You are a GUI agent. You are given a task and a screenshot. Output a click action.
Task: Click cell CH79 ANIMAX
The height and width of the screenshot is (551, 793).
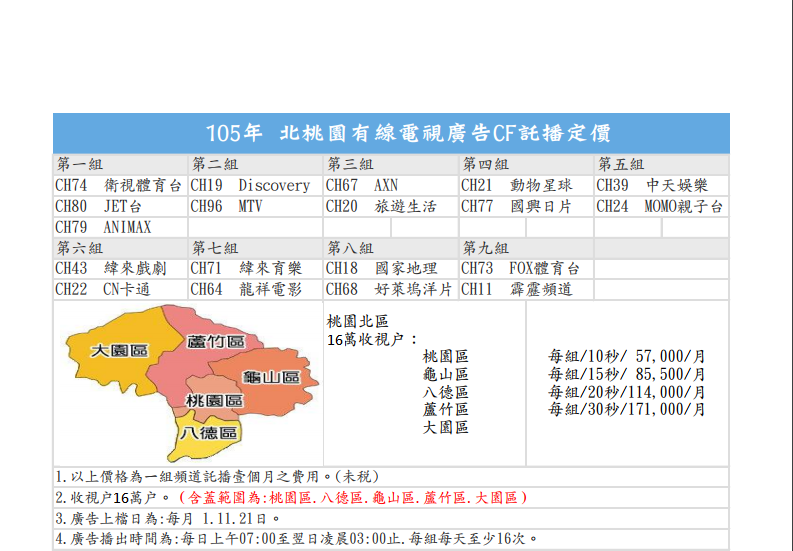(120, 228)
